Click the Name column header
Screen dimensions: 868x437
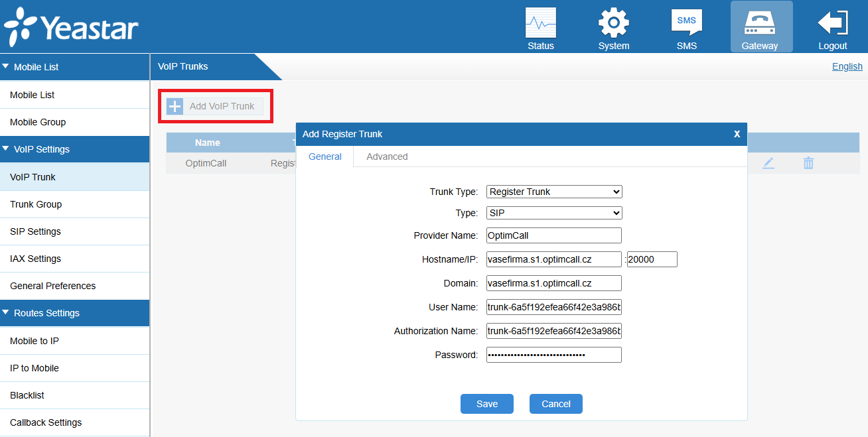click(x=208, y=143)
